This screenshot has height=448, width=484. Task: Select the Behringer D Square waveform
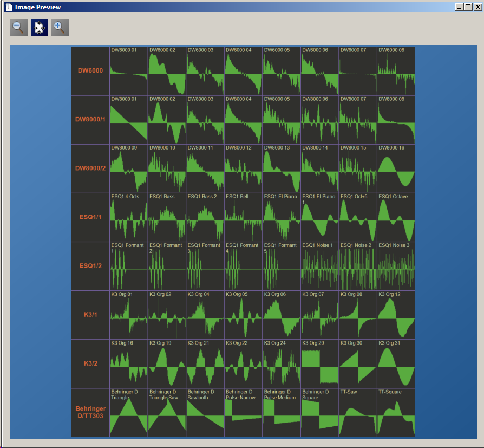coord(320,412)
